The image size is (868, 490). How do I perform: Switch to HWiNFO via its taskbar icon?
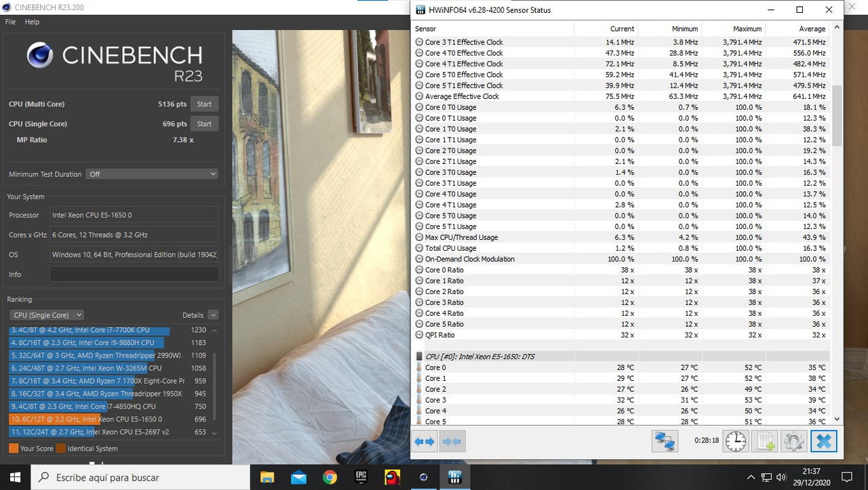tap(455, 477)
